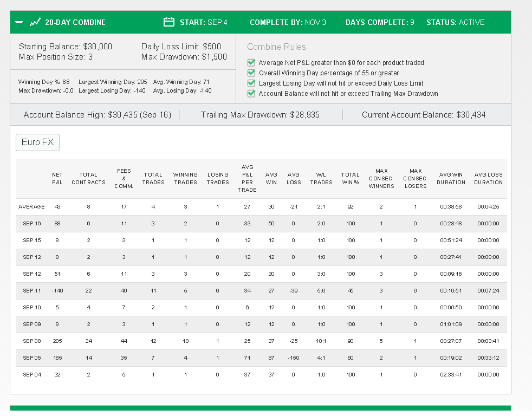Select the SEP 08 row label

32,341
